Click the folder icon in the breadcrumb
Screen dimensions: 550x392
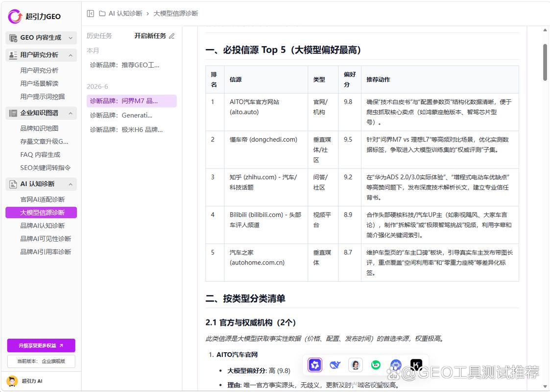102,13
